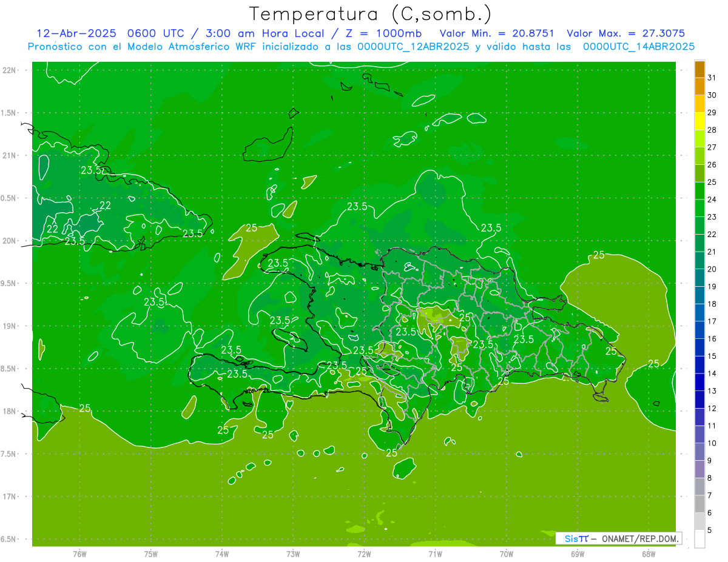This screenshot has width=728, height=562.
Task: Click the '0000UTC_14ABR2025' valid-until timestamp
Action: (639, 46)
